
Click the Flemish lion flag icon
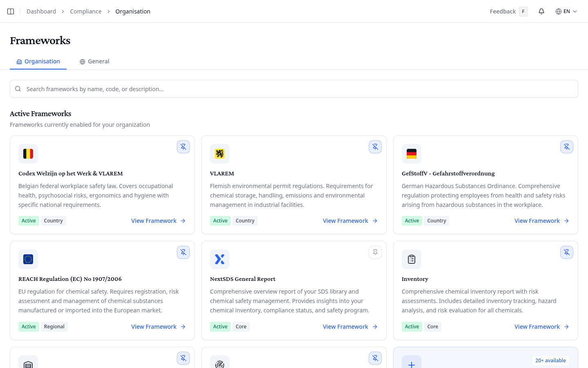[x=220, y=154]
